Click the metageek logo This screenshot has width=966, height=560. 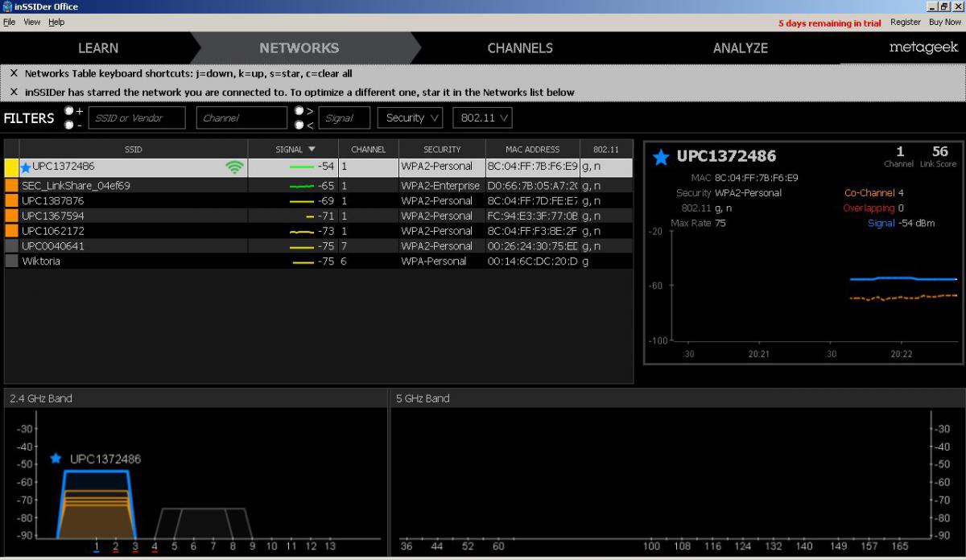[924, 47]
